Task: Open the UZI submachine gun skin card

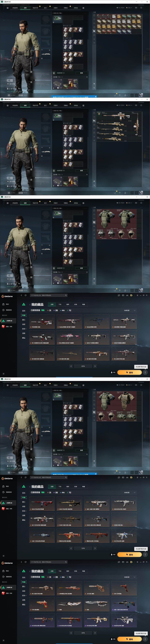Action: coord(124,322)
